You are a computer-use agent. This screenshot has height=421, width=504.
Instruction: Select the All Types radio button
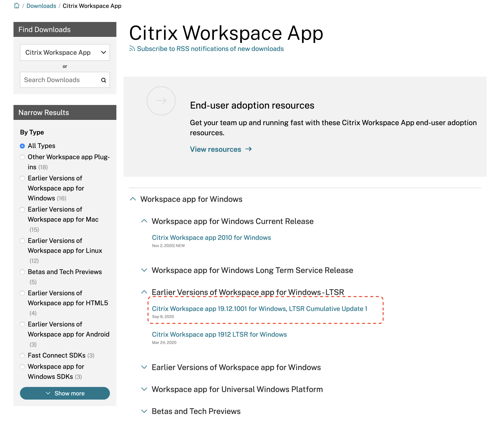tap(22, 146)
